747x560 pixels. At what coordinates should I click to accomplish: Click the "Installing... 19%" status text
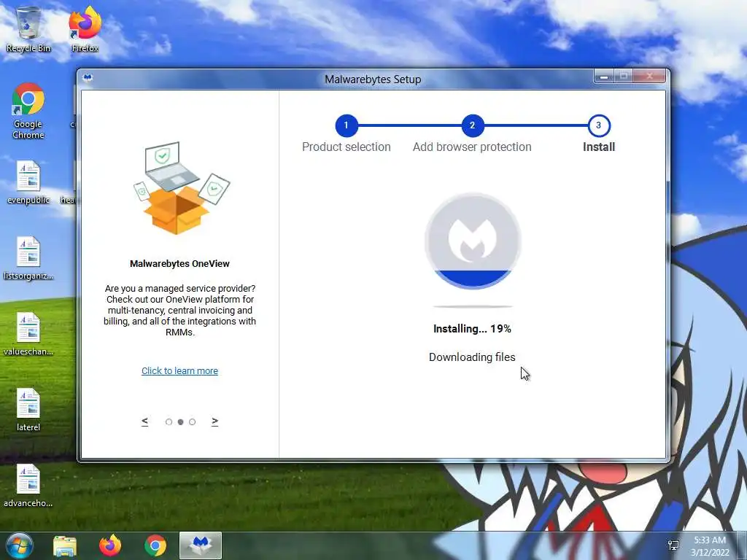coord(472,329)
